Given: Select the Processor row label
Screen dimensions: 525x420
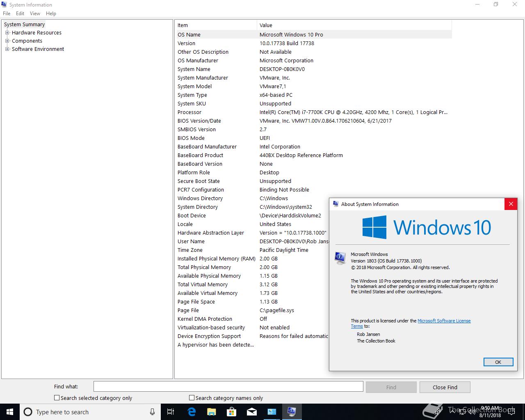Looking at the screenshot, I should [189, 112].
